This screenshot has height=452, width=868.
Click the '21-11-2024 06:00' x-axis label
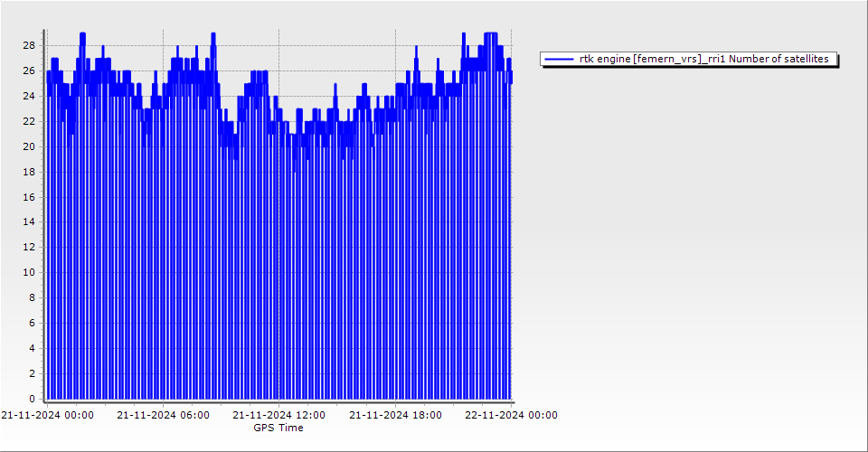point(163,415)
